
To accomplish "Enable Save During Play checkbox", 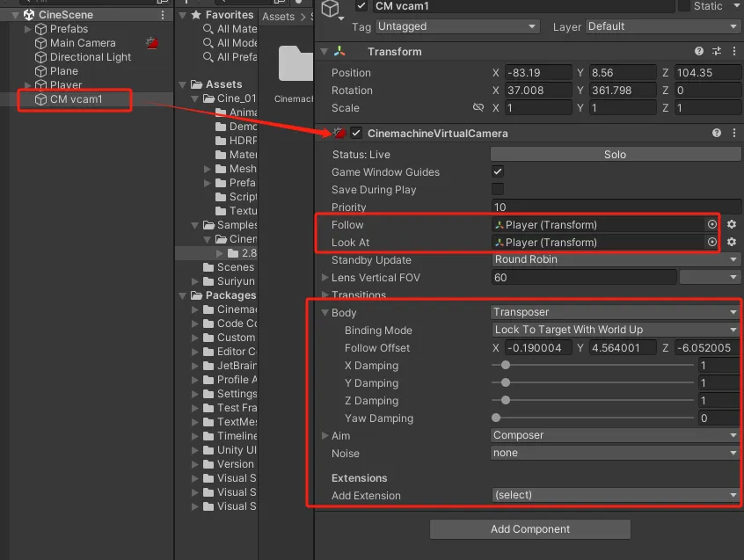I will [498, 189].
